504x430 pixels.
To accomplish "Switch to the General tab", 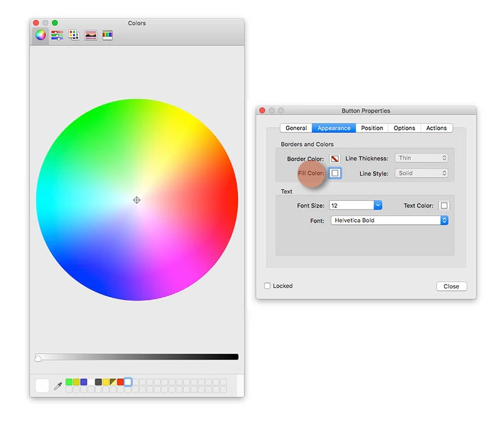I will point(296,128).
